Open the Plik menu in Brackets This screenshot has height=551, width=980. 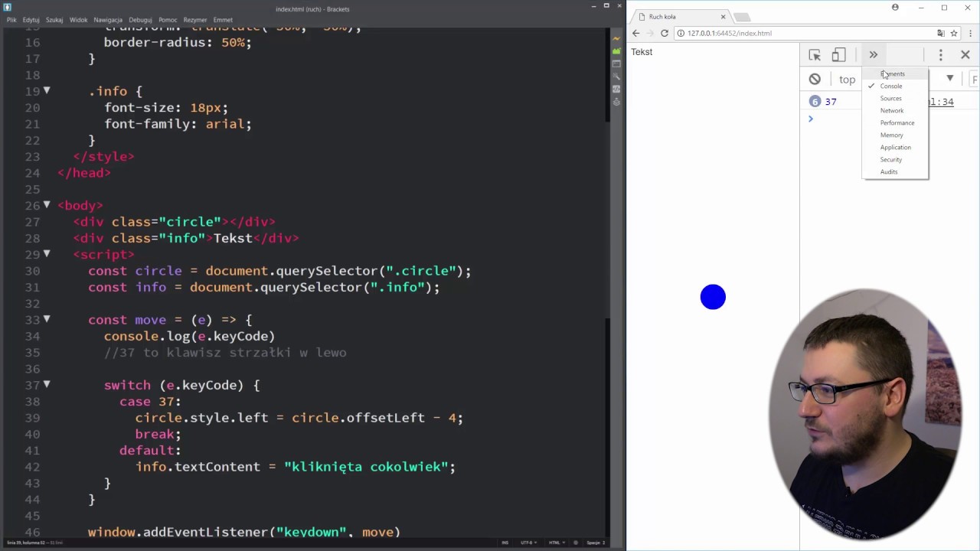tap(11, 20)
